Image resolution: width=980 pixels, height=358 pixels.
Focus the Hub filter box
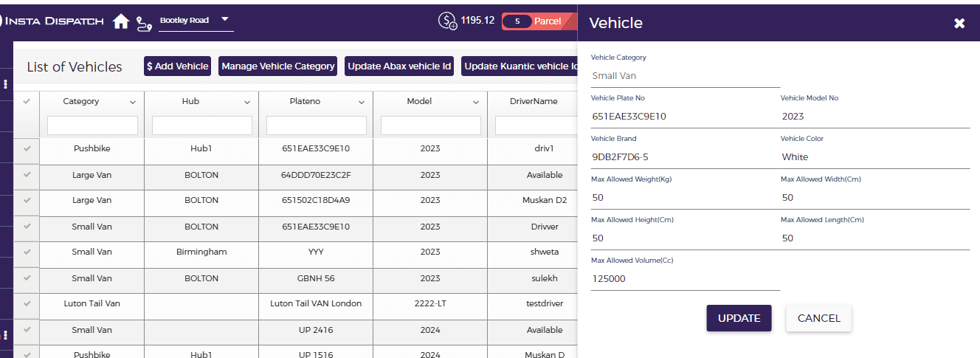(x=202, y=125)
